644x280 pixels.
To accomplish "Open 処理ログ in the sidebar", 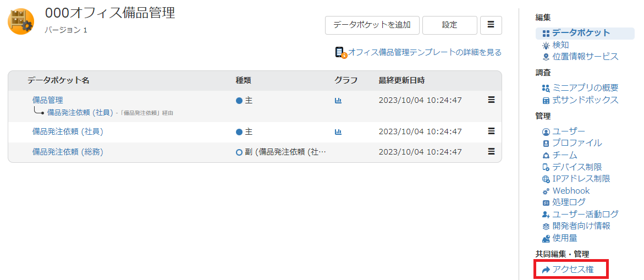I will pyautogui.click(x=569, y=202).
